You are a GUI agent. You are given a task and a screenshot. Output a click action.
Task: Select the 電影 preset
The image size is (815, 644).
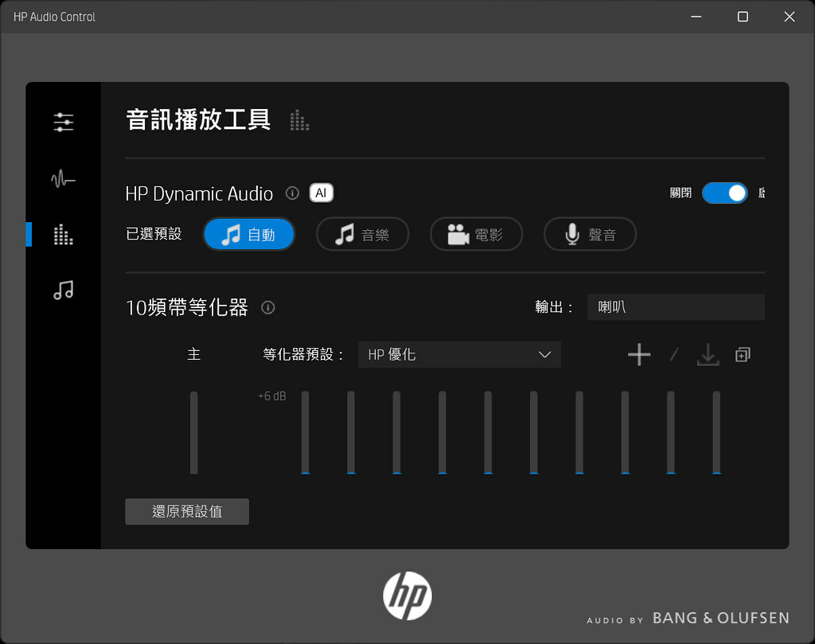[x=476, y=234]
